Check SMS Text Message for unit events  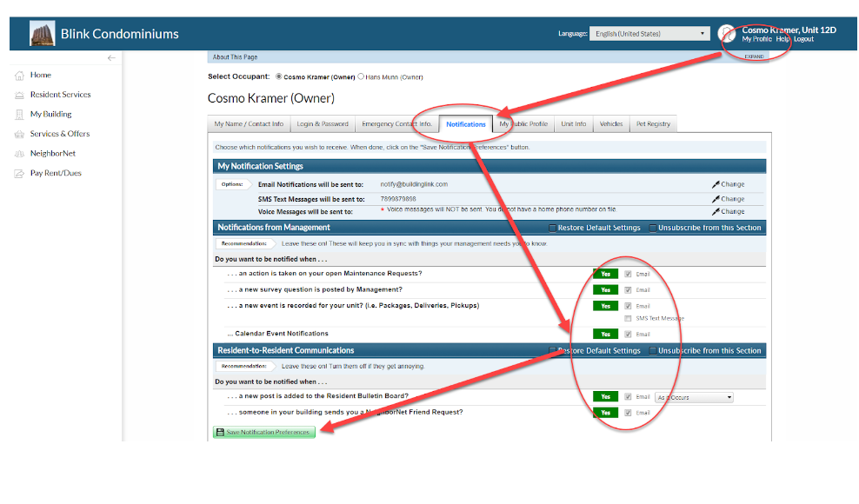(628, 318)
